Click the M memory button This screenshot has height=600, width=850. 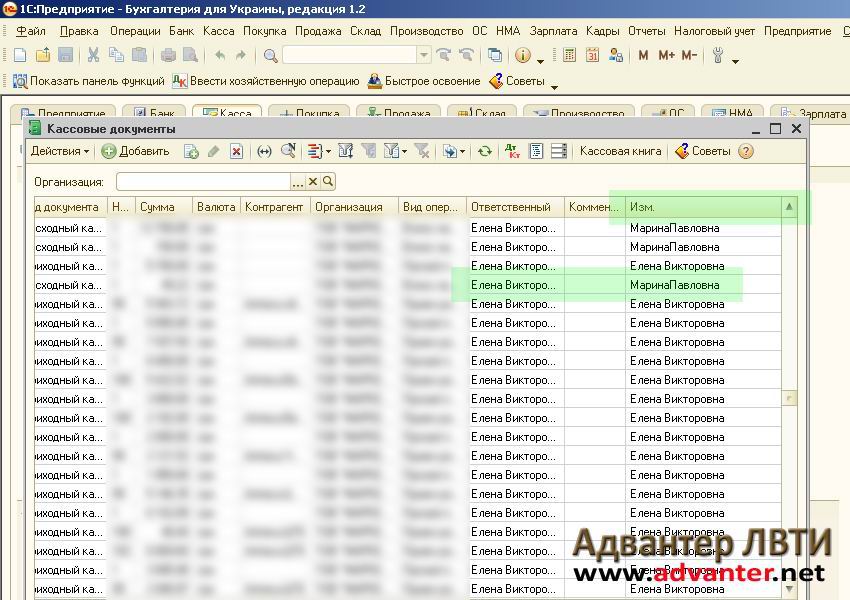pyautogui.click(x=643, y=55)
